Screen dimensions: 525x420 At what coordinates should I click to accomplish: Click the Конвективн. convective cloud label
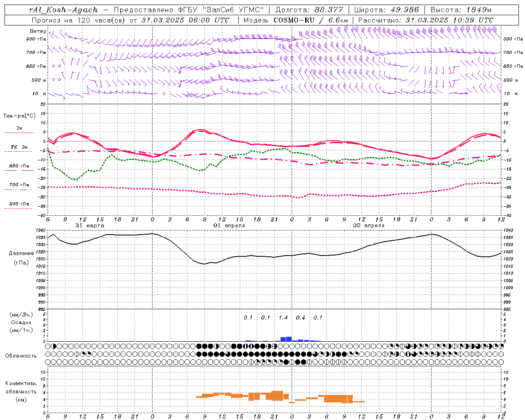[21, 383]
